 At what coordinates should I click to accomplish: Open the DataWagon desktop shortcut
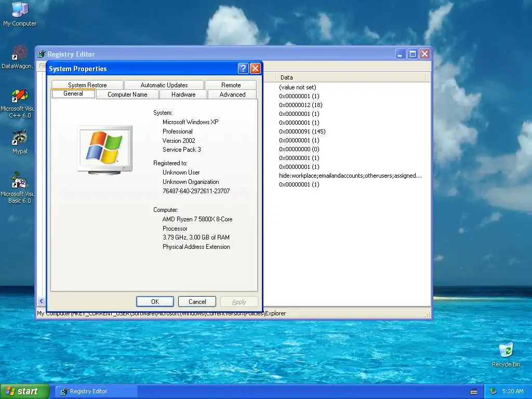coord(18,57)
